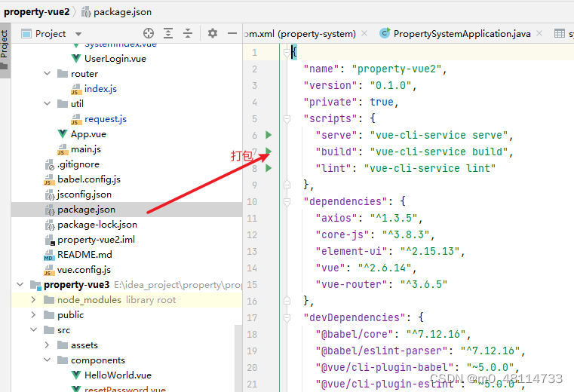Select property-vue2.iml file
Screen dimensions: 574x392
click(x=96, y=240)
